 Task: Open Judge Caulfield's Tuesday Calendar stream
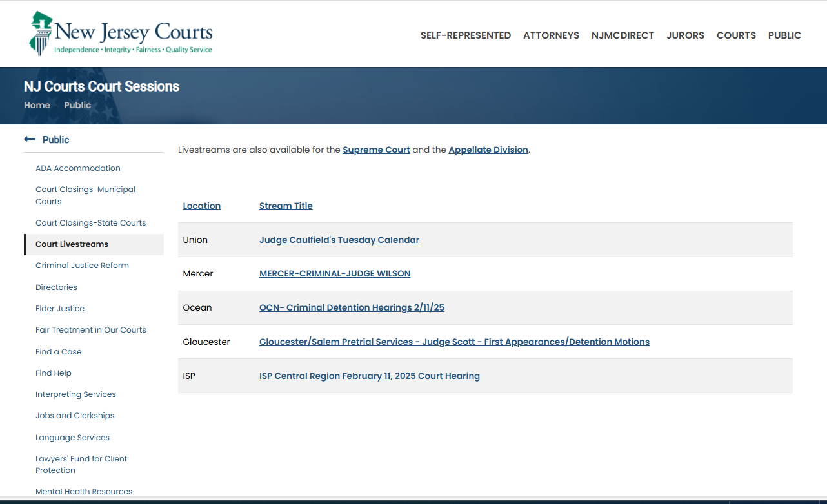click(339, 240)
